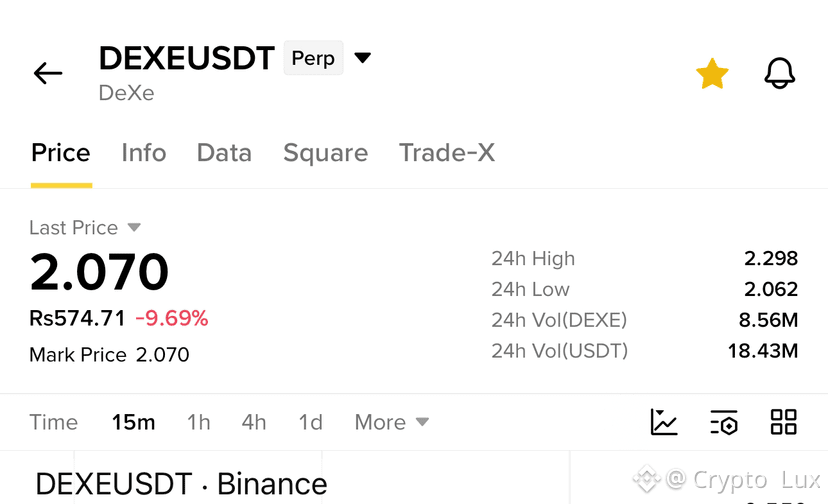The width and height of the screenshot is (828, 504).
Task: Open the Square tab
Action: point(325,153)
